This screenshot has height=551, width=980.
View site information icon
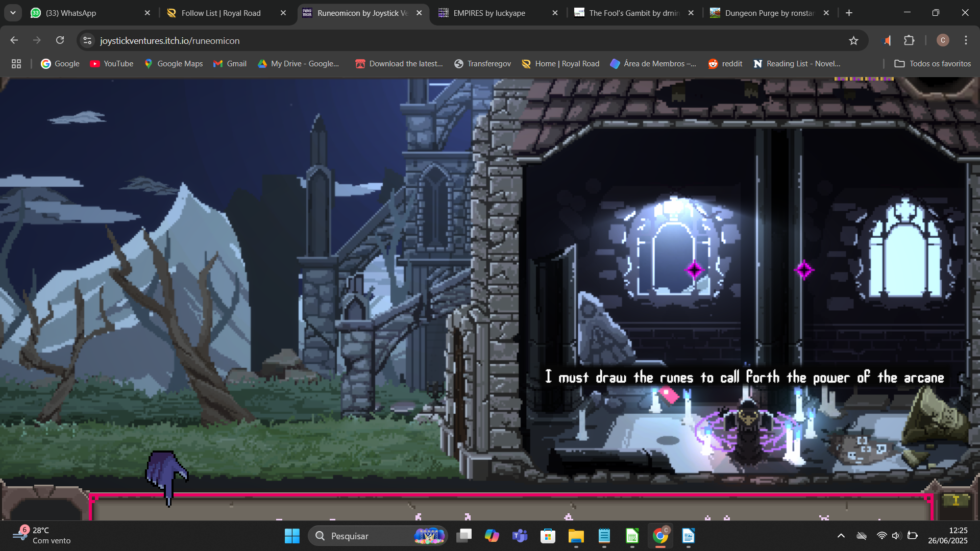(x=88, y=40)
